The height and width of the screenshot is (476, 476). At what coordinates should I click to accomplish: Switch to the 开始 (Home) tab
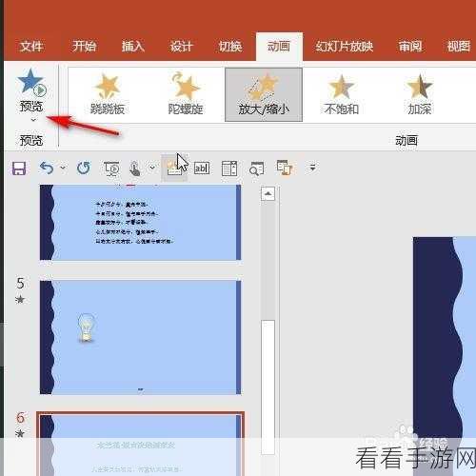click(84, 47)
